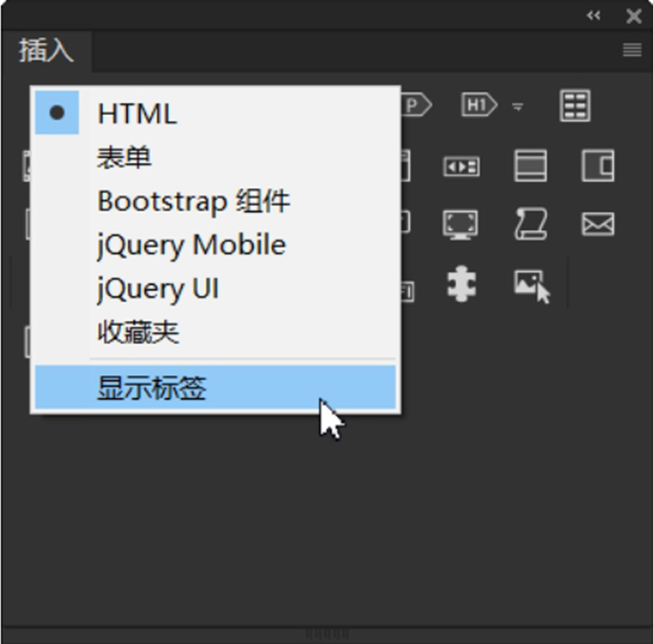Insert a Plugin using the puzzle piece icon
653x644 pixels.
462,283
